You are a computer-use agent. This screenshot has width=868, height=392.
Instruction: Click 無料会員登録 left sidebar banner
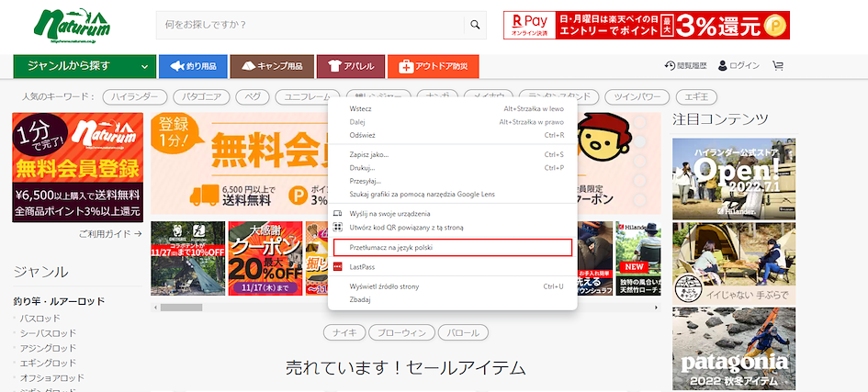coord(77,167)
